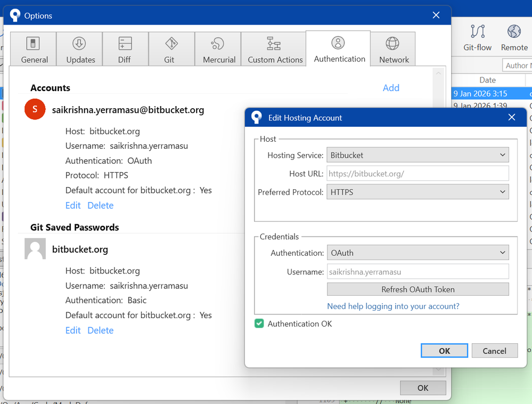Toggle the Authentication OK checkbox

pos(259,324)
